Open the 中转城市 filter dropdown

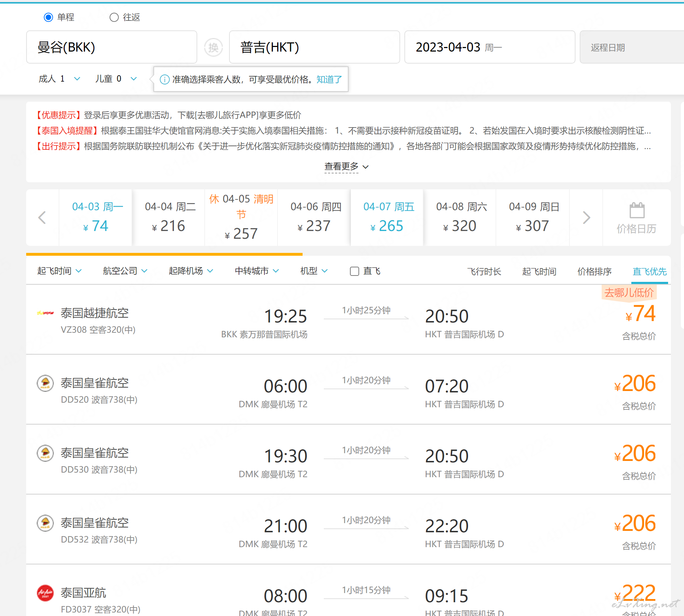(x=257, y=271)
